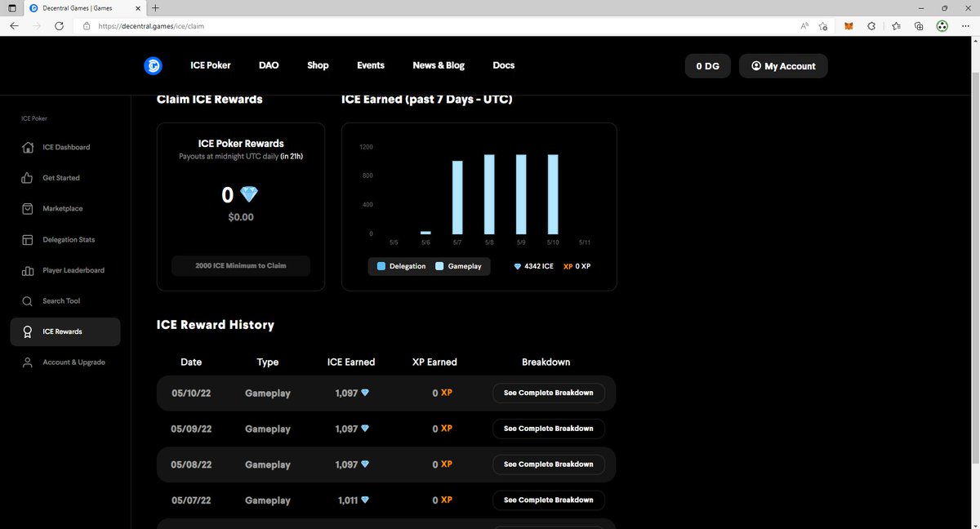Open browser Collections

(x=919, y=26)
